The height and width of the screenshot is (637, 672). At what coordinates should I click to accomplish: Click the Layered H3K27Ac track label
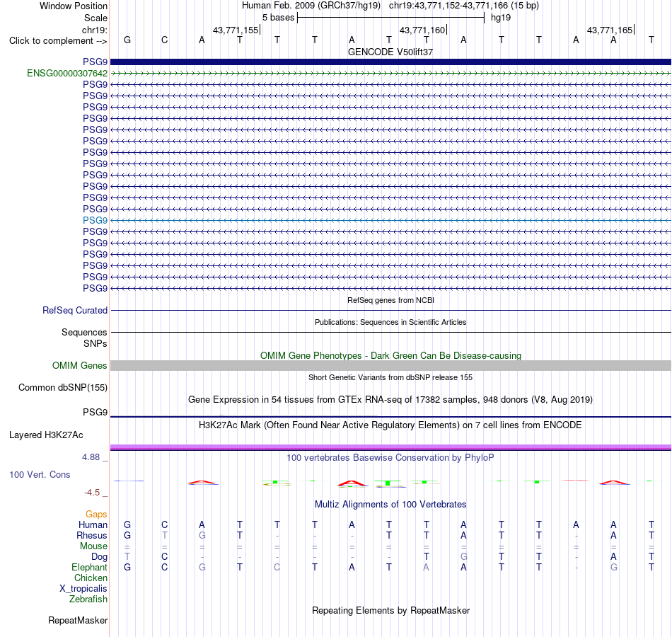(x=46, y=435)
